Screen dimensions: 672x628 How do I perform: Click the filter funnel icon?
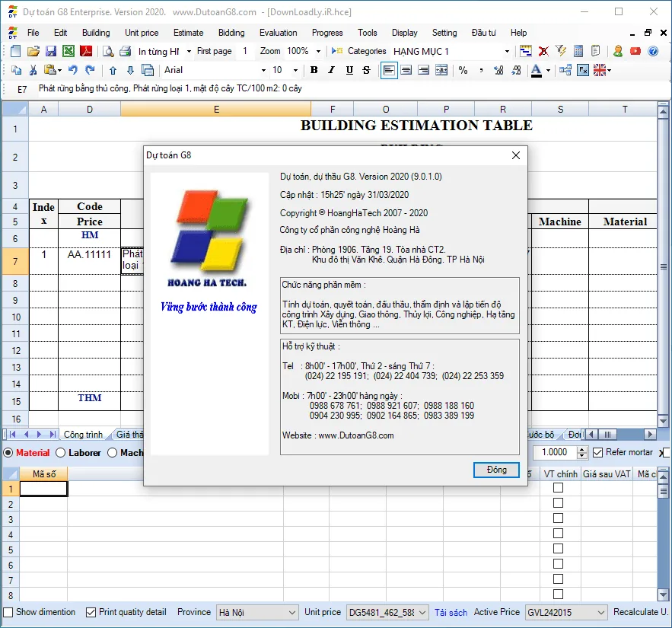561,51
